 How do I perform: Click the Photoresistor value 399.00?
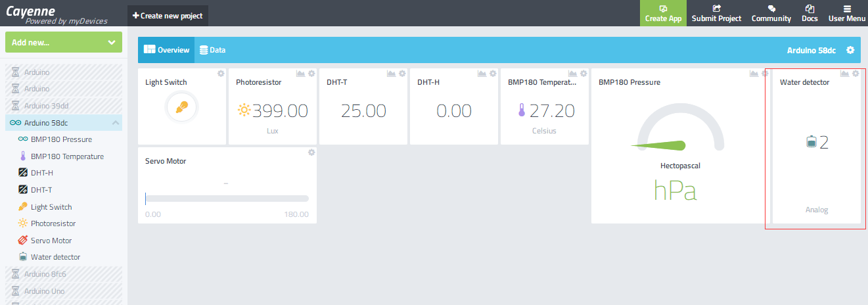(x=280, y=111)
